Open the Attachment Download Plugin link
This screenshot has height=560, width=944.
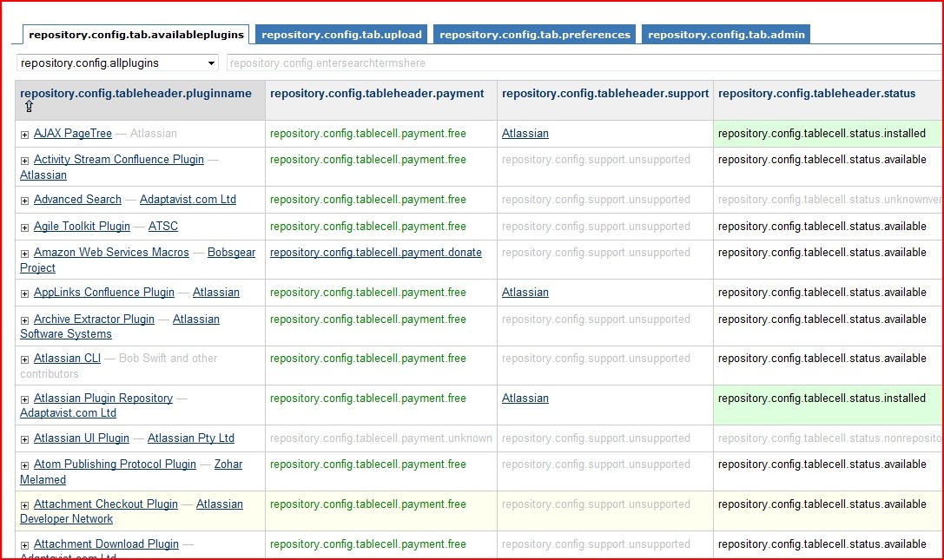coord(106,544)
